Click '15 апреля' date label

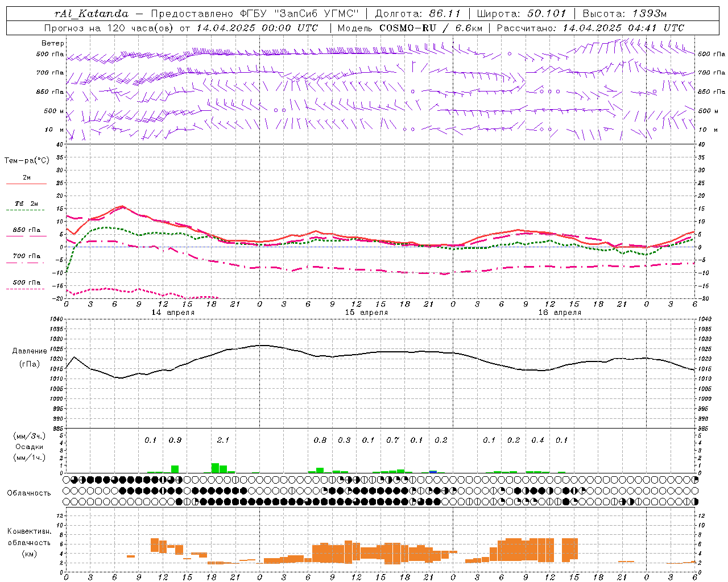(x=366, y=313)
